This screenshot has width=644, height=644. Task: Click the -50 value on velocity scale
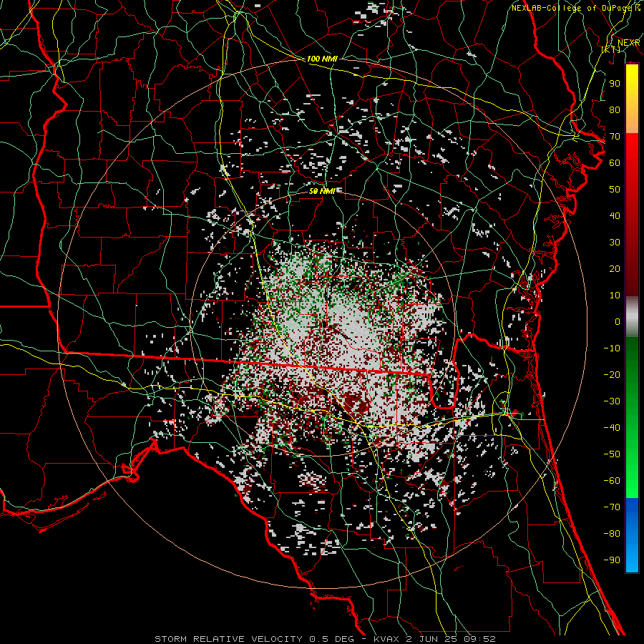(x=612, y=454)
